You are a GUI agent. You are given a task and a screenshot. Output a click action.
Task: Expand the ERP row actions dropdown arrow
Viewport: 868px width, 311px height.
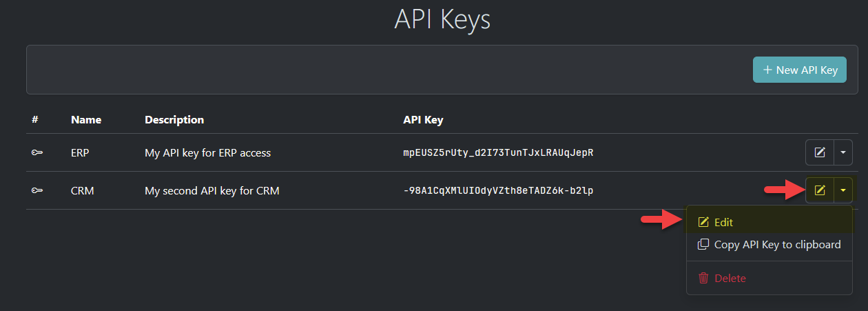(x=843, y=152)
